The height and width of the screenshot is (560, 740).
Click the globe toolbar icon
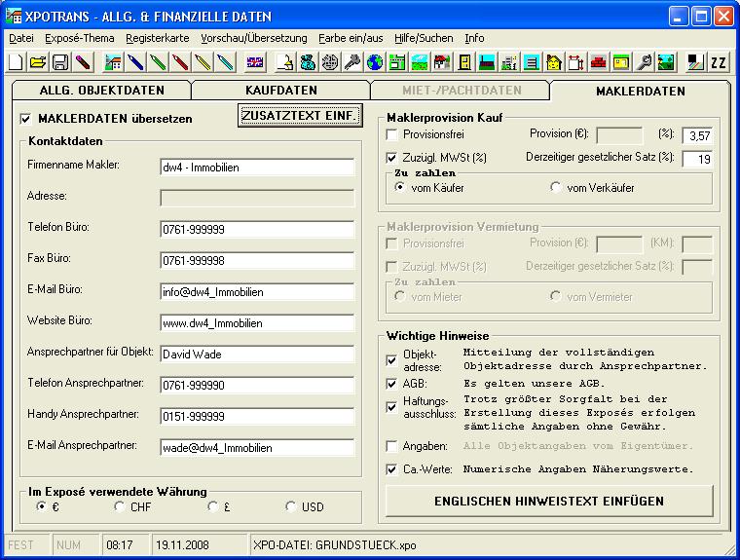pos(375,62)
